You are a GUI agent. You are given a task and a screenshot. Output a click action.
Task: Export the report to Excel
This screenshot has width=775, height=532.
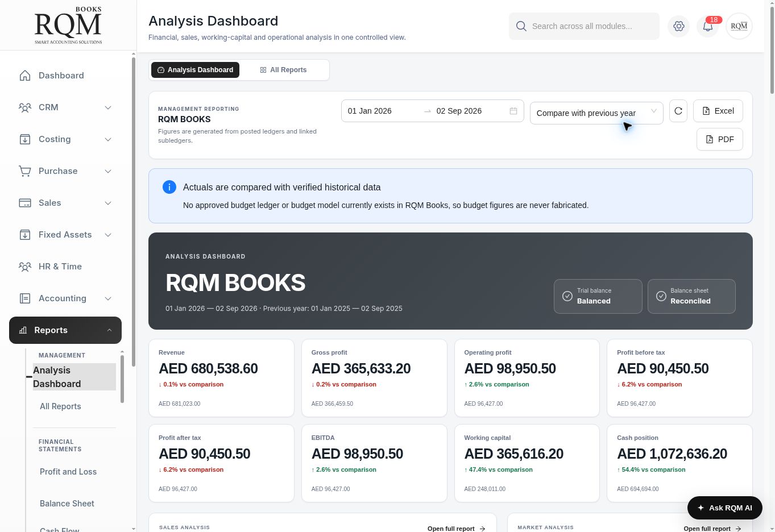pos(718,111)
